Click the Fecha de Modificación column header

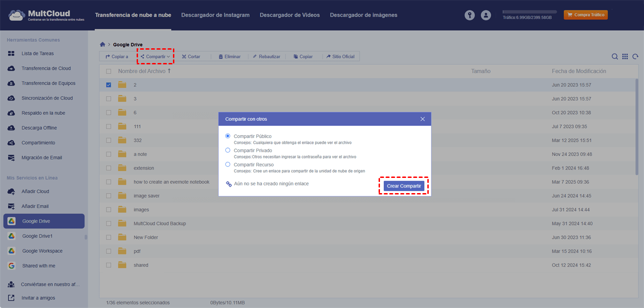point(579,71)
